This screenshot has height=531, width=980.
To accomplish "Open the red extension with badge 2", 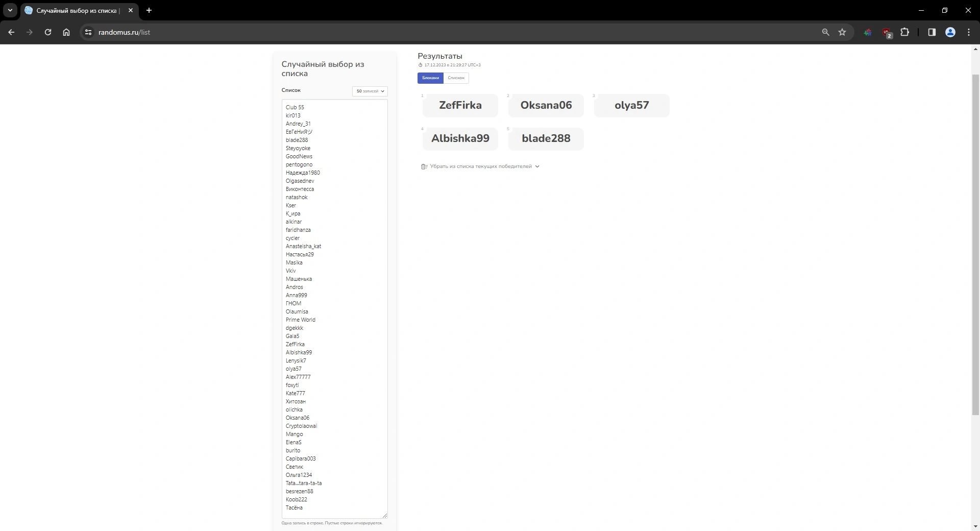I will coord(887,33).
